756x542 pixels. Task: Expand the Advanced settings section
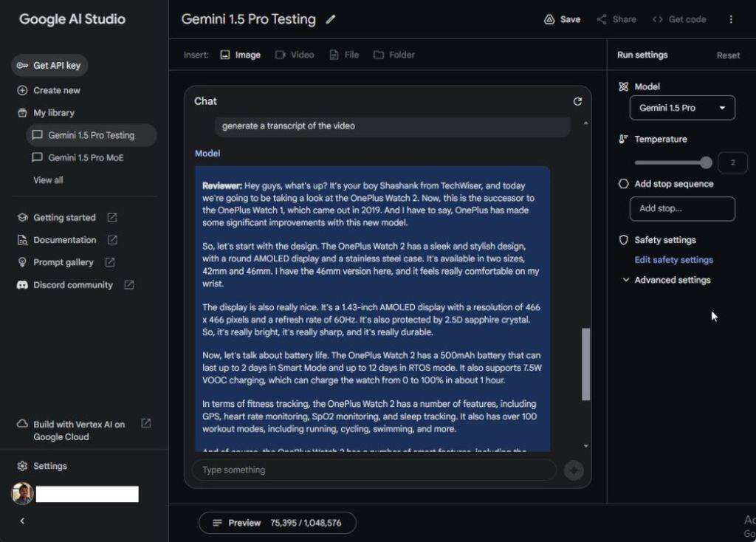(666, 280)
